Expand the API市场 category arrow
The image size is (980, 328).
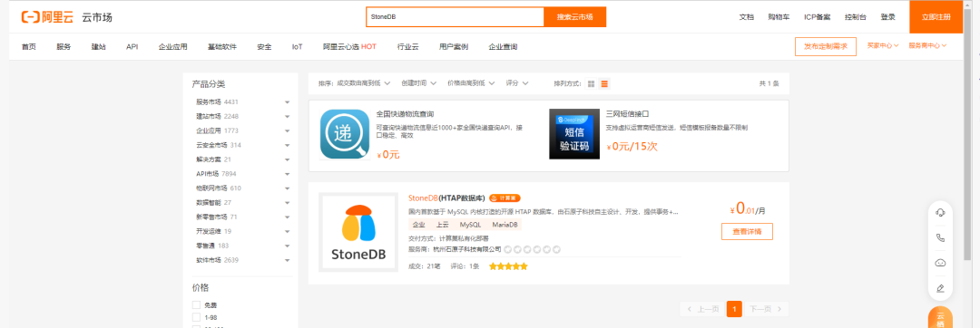(288, 174)
